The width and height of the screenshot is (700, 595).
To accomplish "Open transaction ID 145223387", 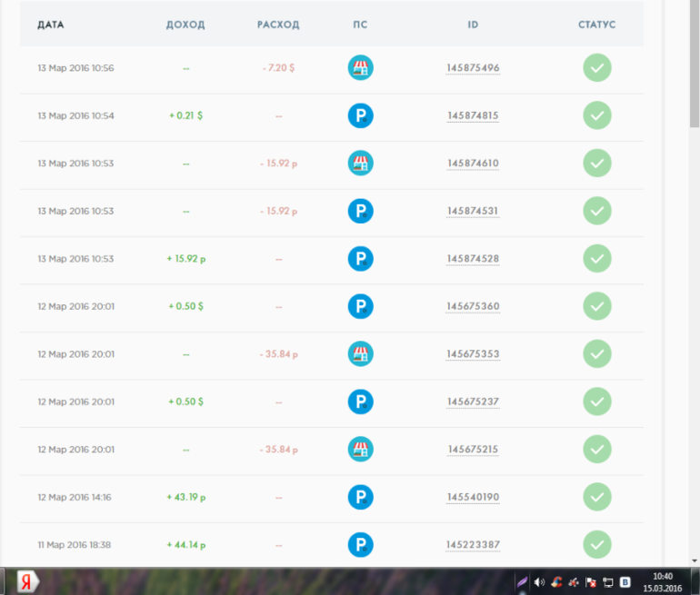I will coord(473,545).
